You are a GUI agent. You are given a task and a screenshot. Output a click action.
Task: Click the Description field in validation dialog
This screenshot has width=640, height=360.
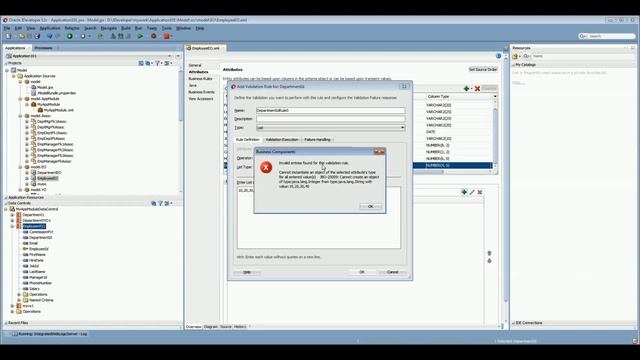[331, 119]
